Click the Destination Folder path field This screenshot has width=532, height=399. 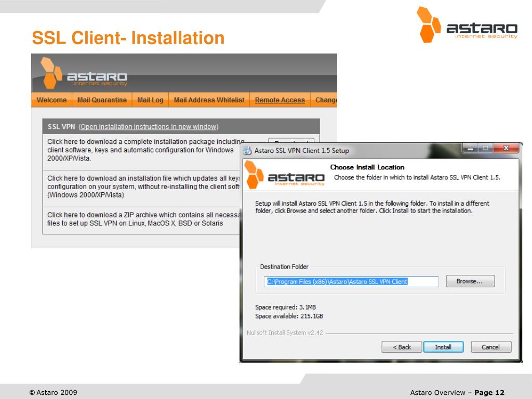[351, 282]
